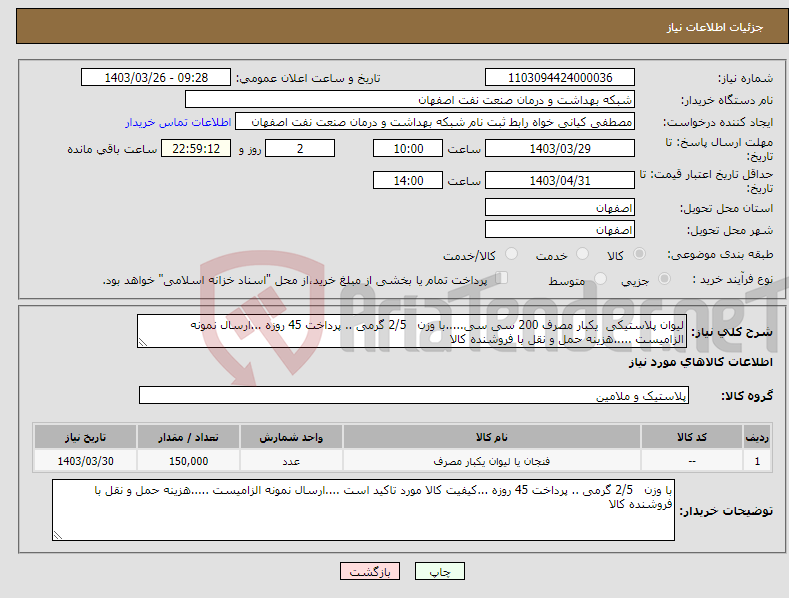This screenshot has width=789, height=598.
Task: Click the چاپ (print) button
Action: 439,571
